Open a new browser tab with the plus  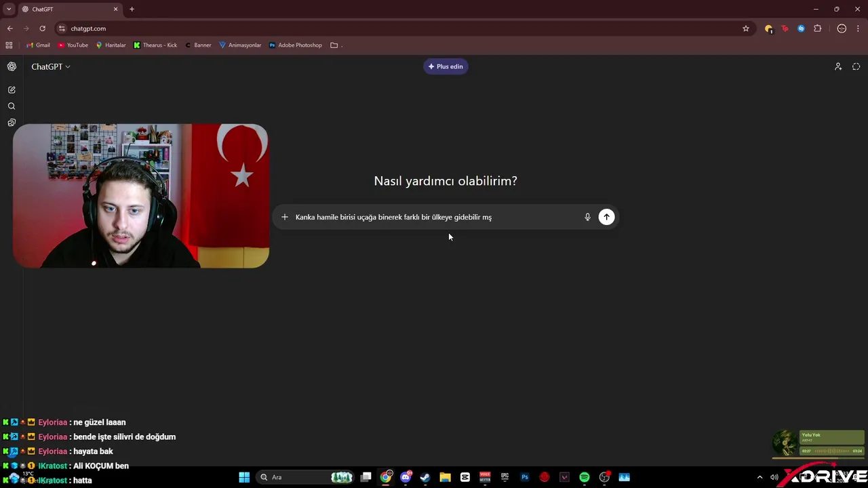click(x=132, y=9)
